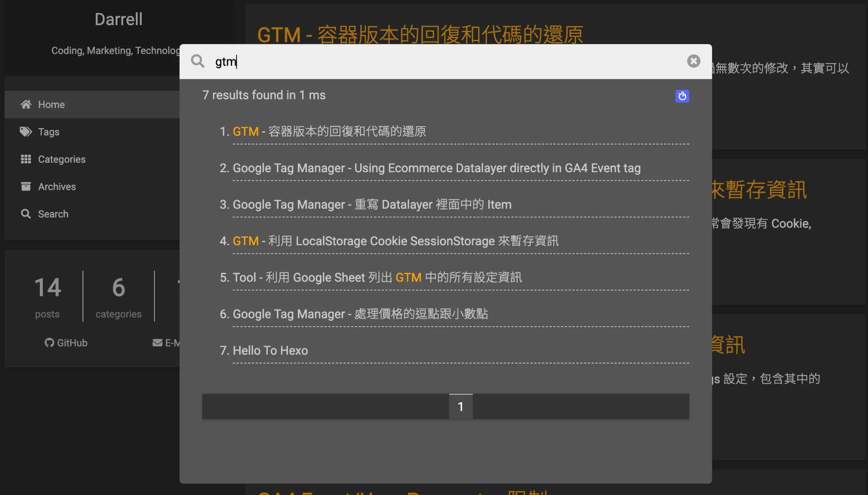
Task: Click the Categories grid icon
Action: pos(26,159)
